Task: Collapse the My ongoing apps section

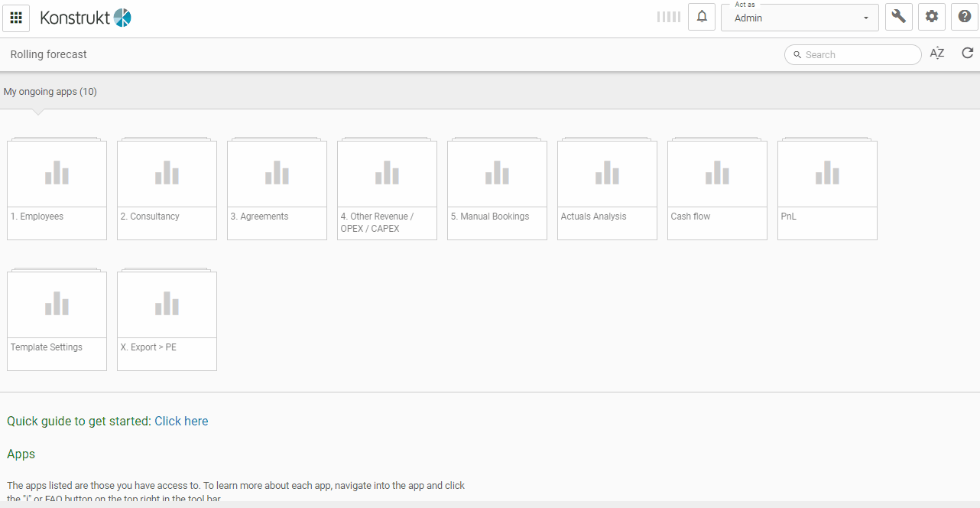Action: point(50,92)
